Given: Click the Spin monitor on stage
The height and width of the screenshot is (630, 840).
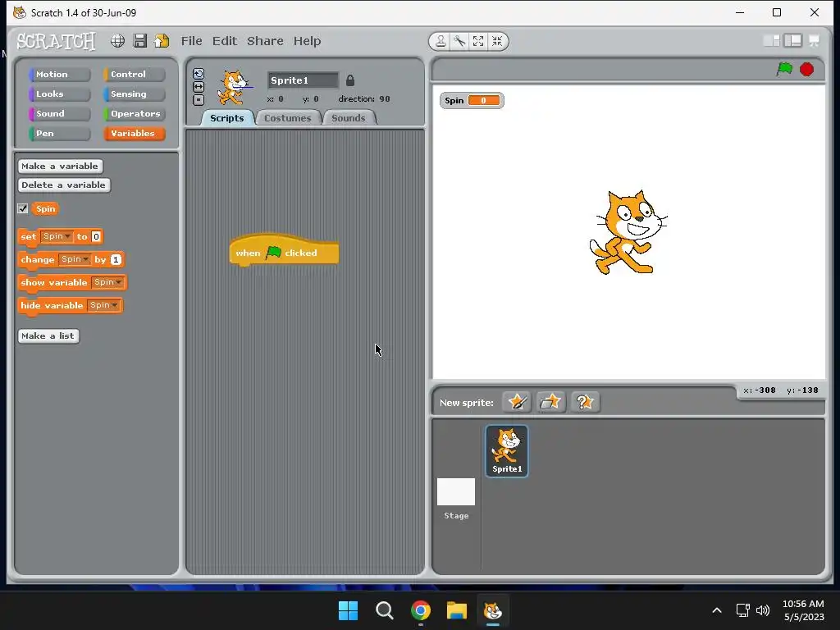Looking at the screenshot, I should tap(472, 100).
